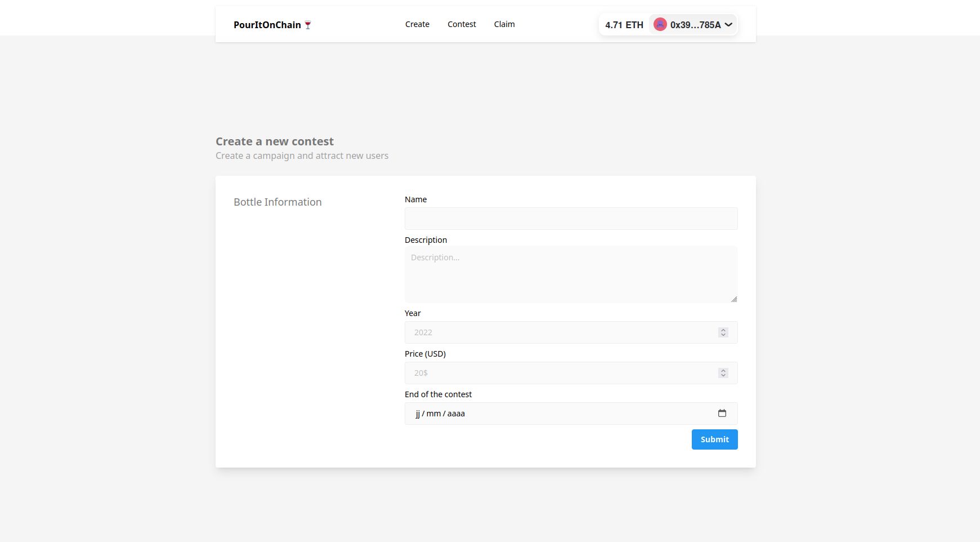Focus the Name input field

tap(571, 219)
